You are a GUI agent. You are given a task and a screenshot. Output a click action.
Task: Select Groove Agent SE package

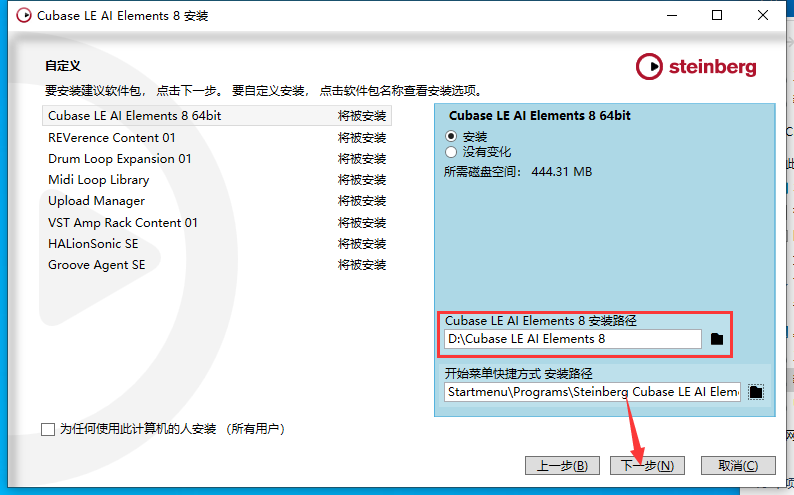tap(217, 265)
